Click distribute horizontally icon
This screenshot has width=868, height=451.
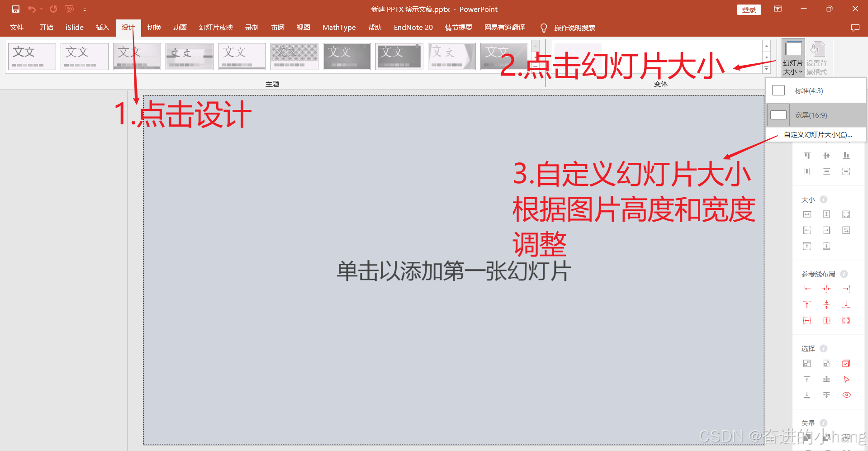click(x=807, y=171)
